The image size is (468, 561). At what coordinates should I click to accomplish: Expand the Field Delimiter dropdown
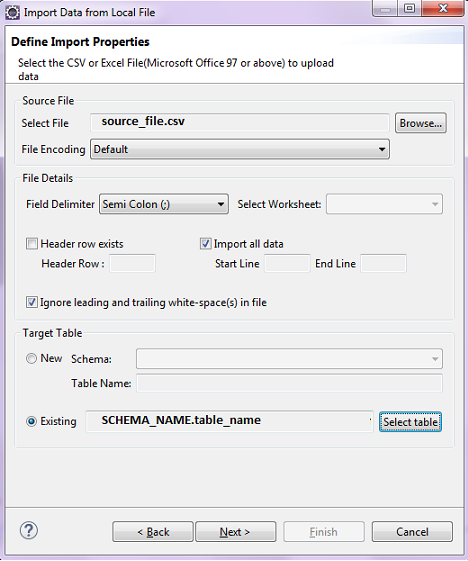164,204
